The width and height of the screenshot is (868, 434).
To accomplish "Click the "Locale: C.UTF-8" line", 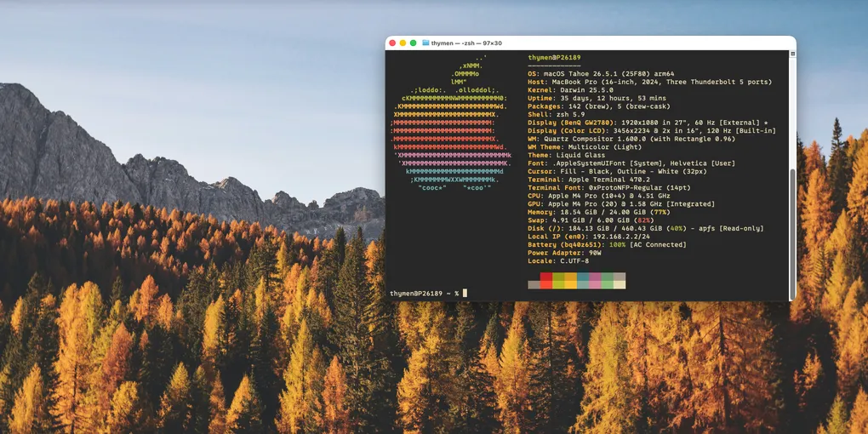I will coord(558,260).
